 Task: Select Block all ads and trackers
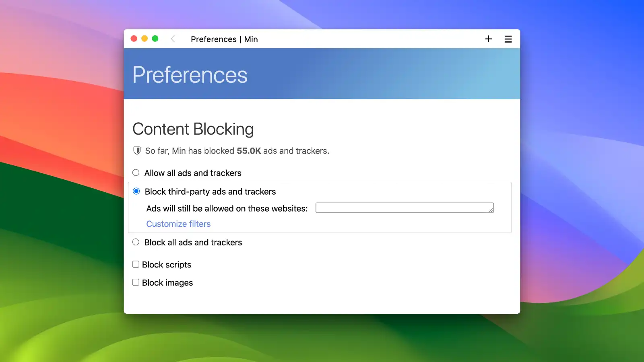[x=136, y=242]
